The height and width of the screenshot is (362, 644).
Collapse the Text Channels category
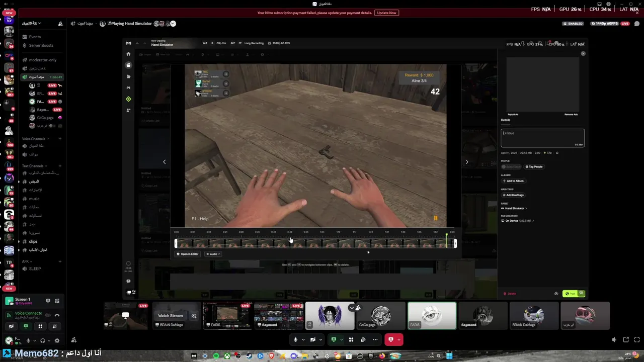[34, 166]
